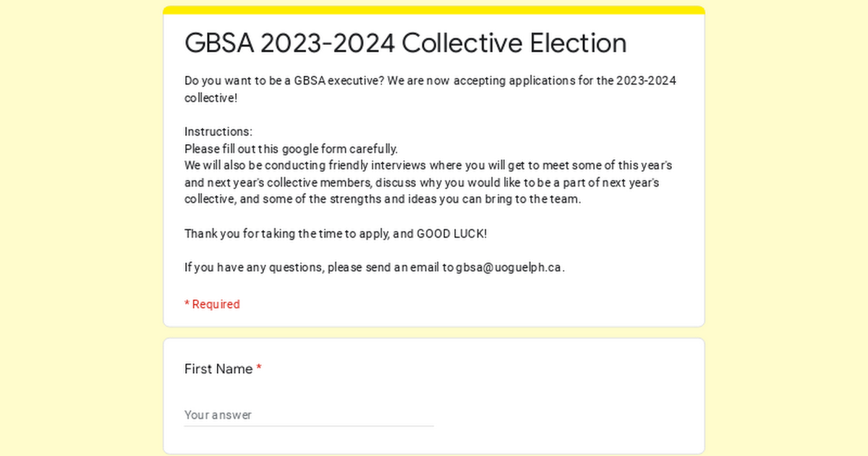The width and height of the screenshot is (868, 456).
Task: Click the "Please fill out this google form carefully." line
Action: pos(291,149)
